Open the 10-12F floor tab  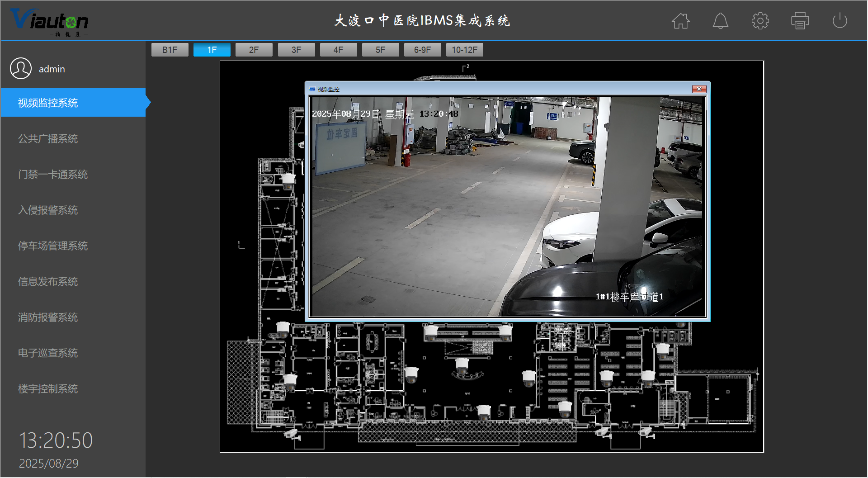pyautogui.click(x=464, y=50)
